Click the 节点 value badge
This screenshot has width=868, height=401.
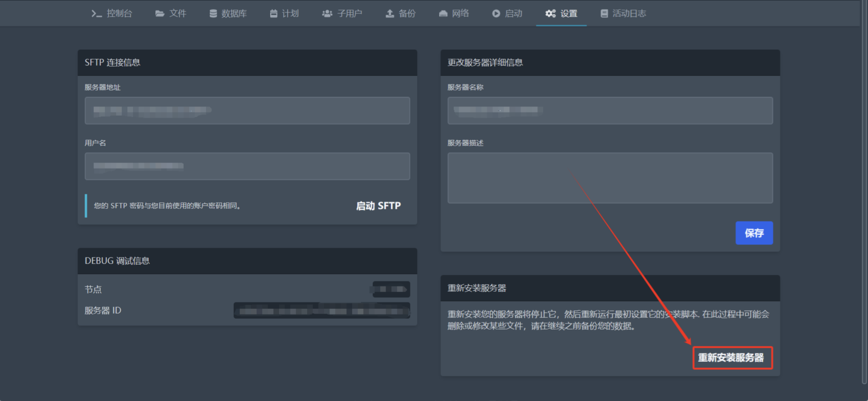tap(391, 289)
